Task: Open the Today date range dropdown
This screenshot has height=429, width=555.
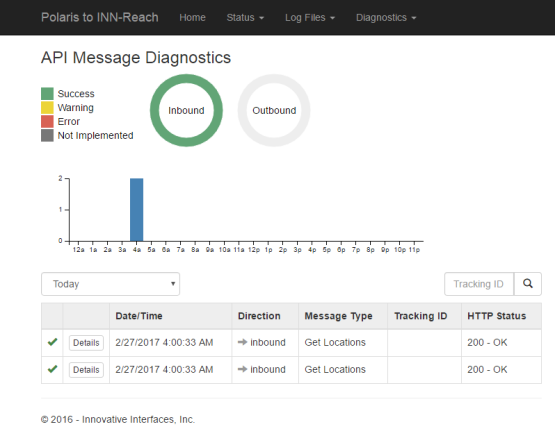Action: (110, 284)
